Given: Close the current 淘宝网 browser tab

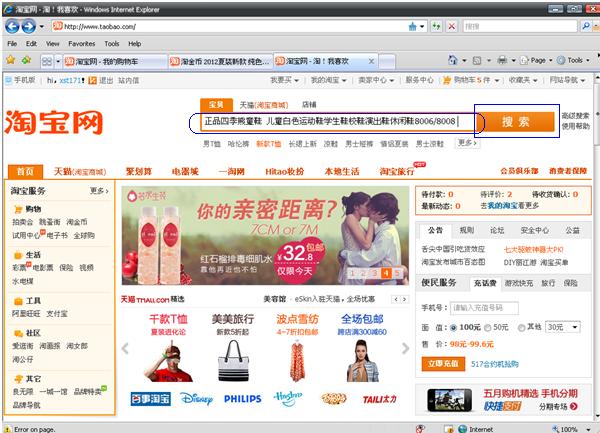Looking at the screenshot, I should pos(371,61).
